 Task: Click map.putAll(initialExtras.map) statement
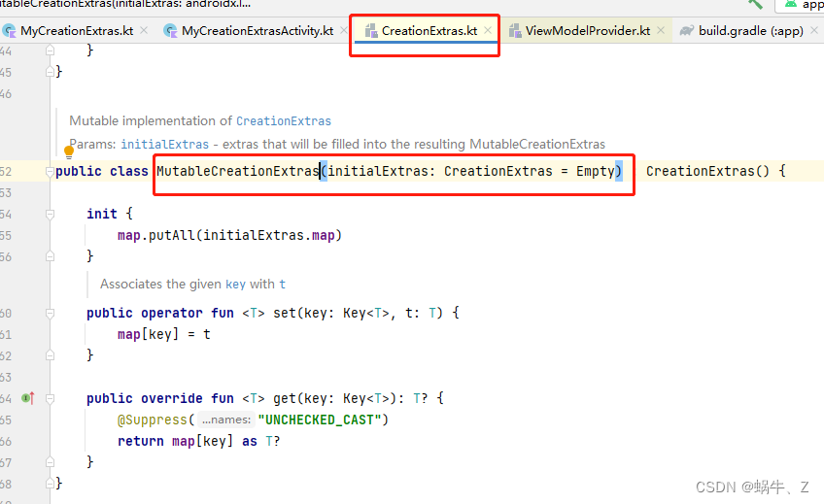coord(229,235)
